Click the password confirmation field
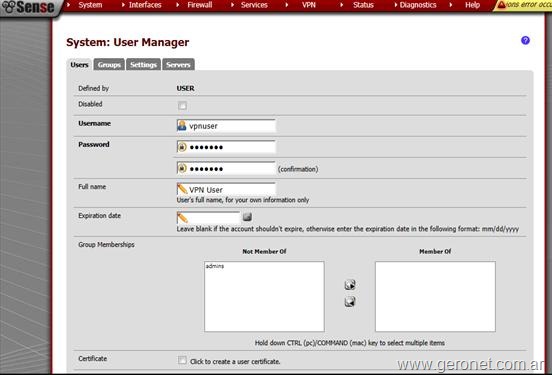This screenshot has height=375, width=552. pyautogui.click(x=226, y=169)
